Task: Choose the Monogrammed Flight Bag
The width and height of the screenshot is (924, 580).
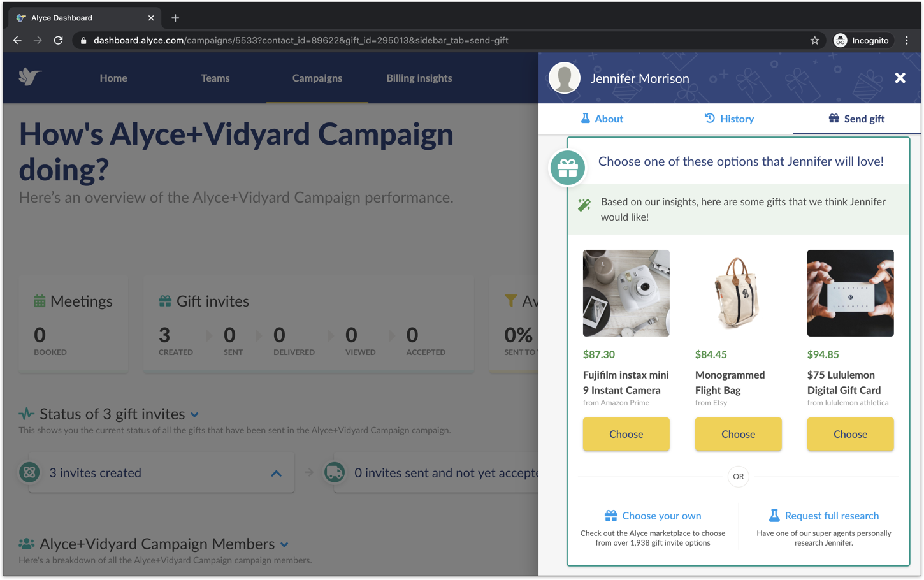Action: [x=739, y=434]
